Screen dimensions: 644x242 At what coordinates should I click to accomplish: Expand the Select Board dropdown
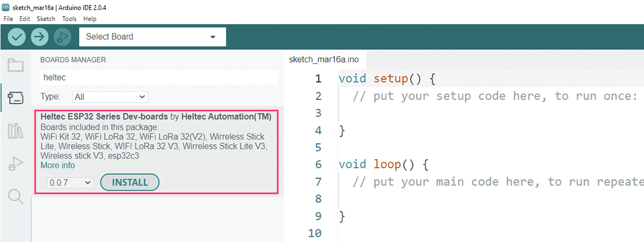point(152,37)
